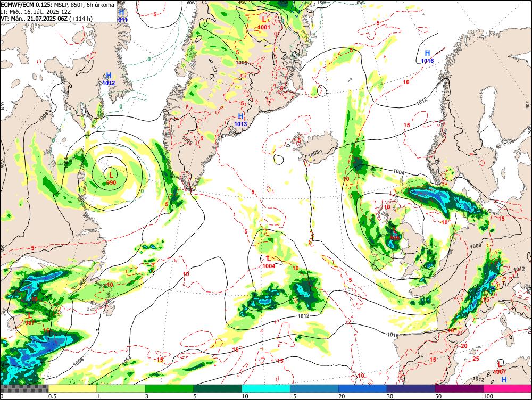The width and height of the screenshot is (532, 400).
Task: Click the 1012 isobar label northeast of Iceland
Action: 421,101
